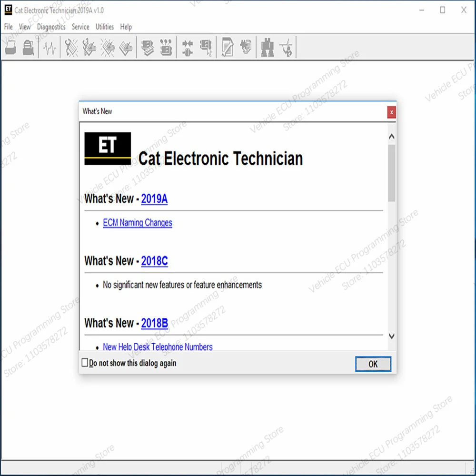Open the Service menu

point(80,27)
